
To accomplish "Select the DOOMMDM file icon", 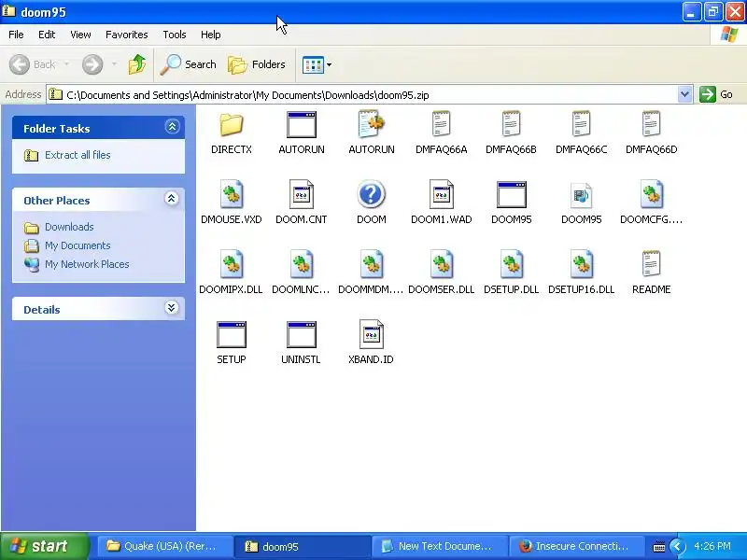I will (371, 264).
